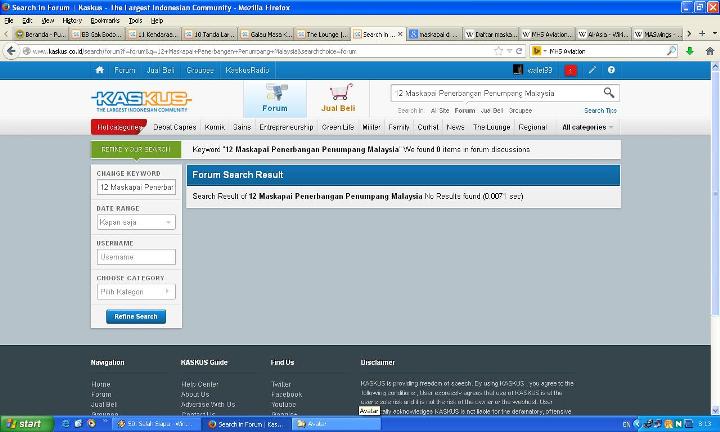Open the View menu
This screenshot has width=720, height=432.
click(x=47, y=21)
